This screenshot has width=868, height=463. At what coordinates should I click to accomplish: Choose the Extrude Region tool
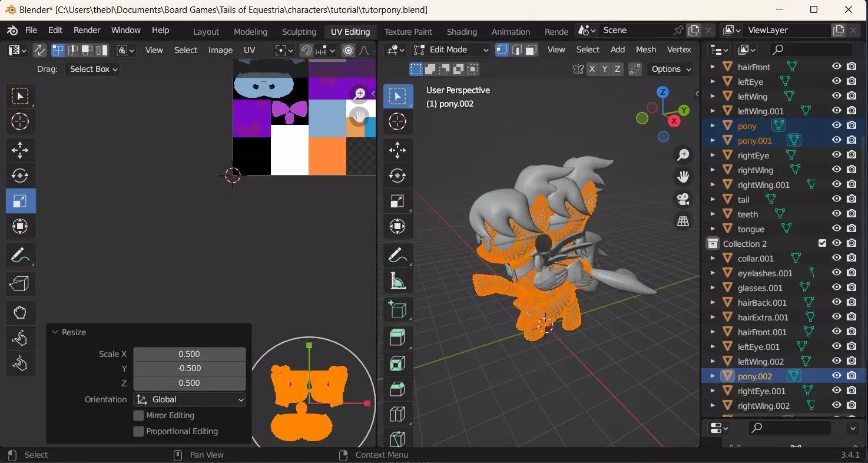[397, 338]
